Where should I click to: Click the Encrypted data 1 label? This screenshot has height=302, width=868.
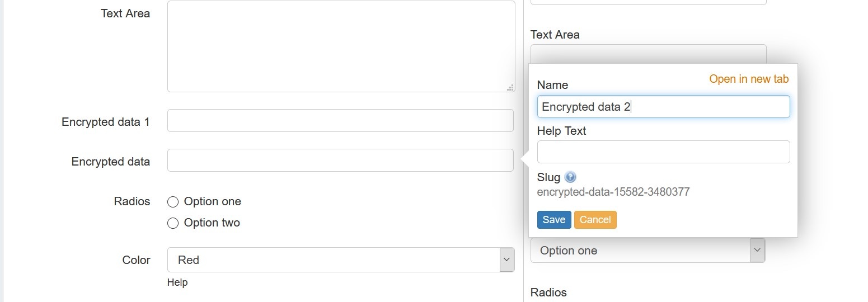[x=106, y=122]
